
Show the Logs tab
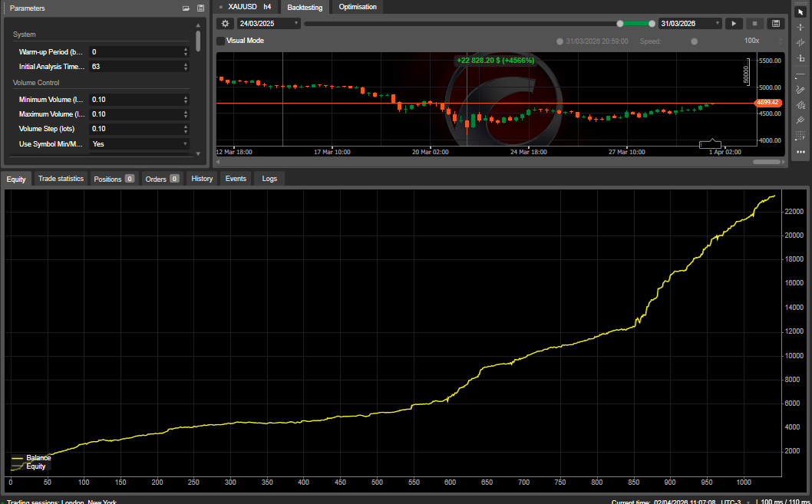pyautogui.click(x=269, y=179)
